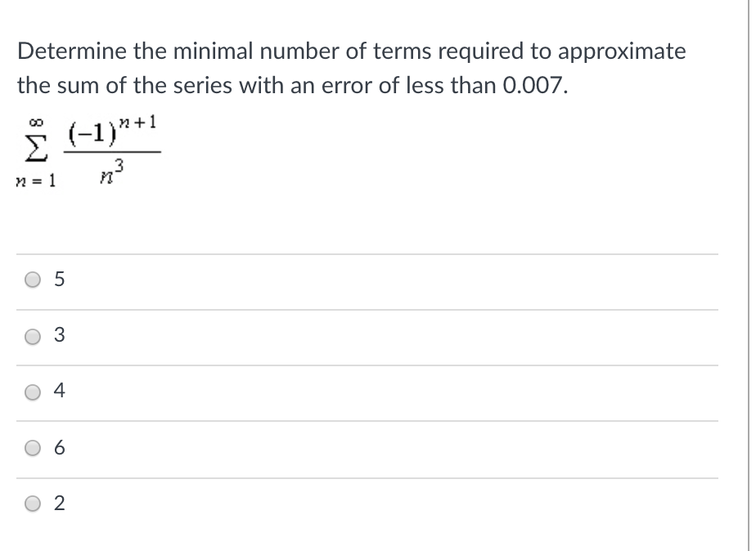Image resolution: width=756 pixels, height=551 pixels.
Task: Click the answer label 4
Action: tap(58, 392)
